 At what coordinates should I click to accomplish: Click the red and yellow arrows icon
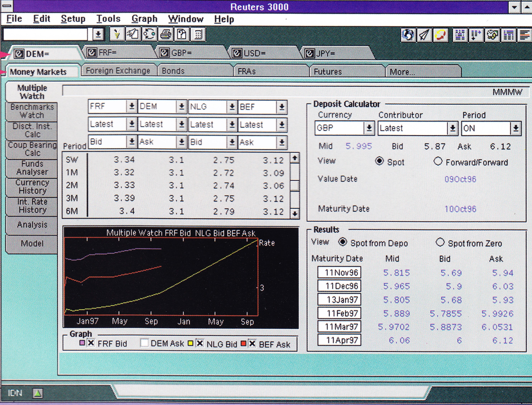coord(441,35)
